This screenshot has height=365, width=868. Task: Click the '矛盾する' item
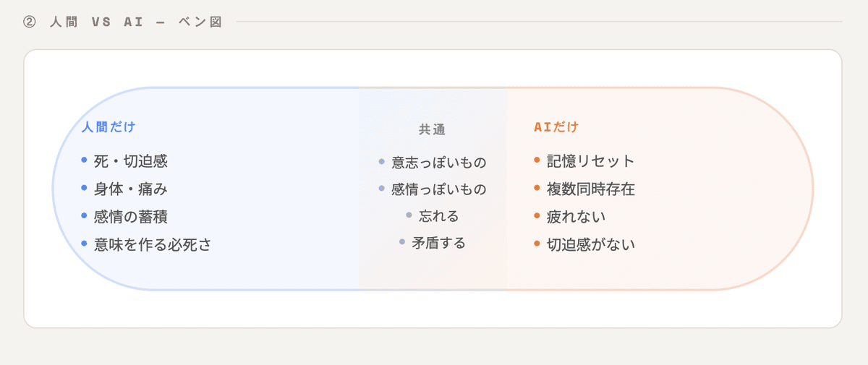(438, 243)
